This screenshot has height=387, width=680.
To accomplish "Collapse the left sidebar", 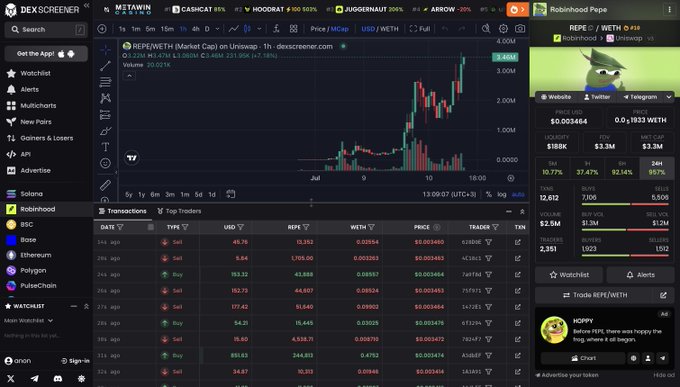I will tap(86, 6).
